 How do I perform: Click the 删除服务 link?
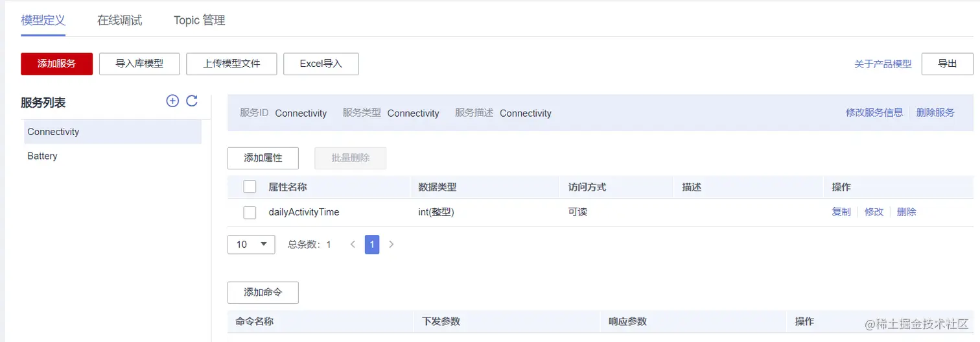point(935,112)
